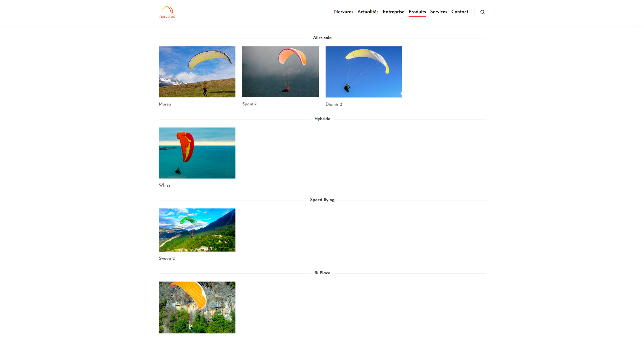Select the Swoop 2 speed-flying image
This screenshot has height=337, width=644.
pyautogui.click(x=197, y=230)
